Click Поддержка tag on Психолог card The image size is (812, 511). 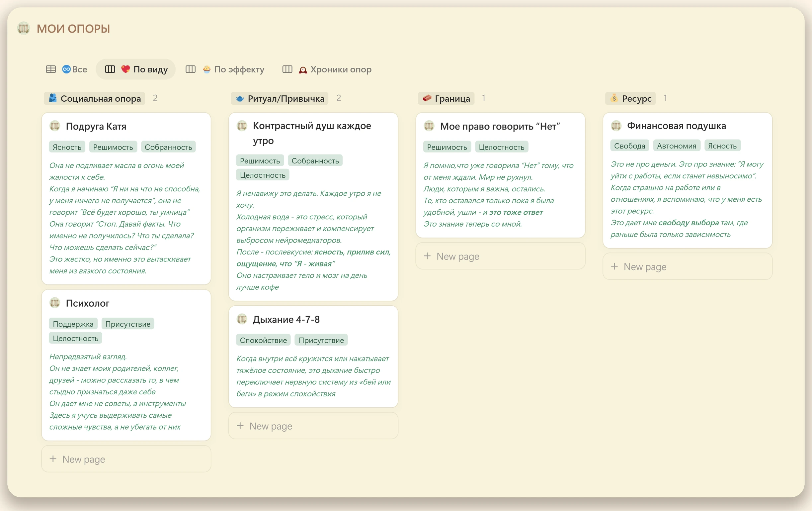[x=73, y=324]
